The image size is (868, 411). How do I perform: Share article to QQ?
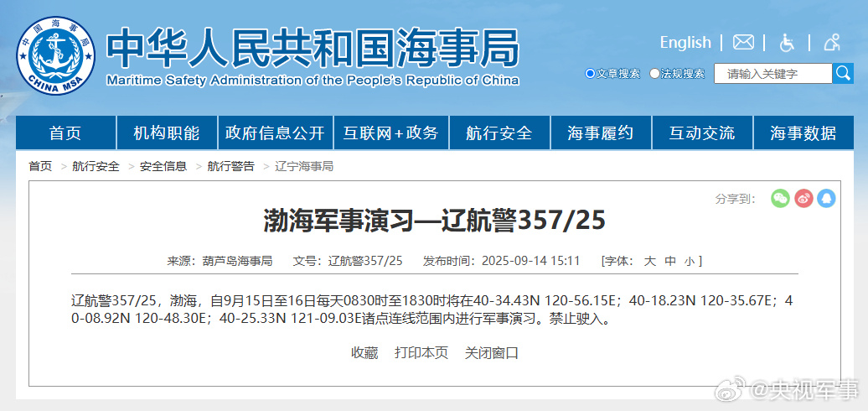(826, 199)
